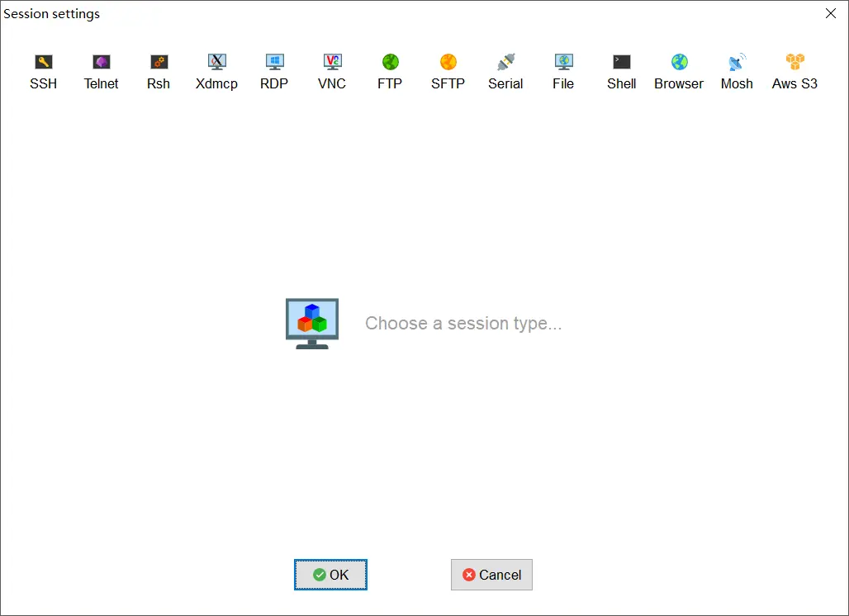Close the Session settings dialog
The image size is (849, 616).
tap(831, 13)
